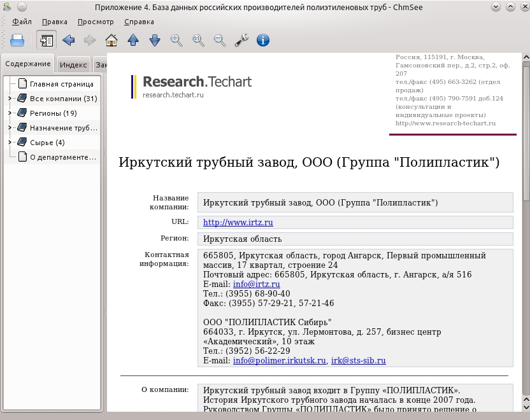Viewport: 530px width, 420px height.
Task: Open preferences with the wrench icon
Action: point(241,40)
